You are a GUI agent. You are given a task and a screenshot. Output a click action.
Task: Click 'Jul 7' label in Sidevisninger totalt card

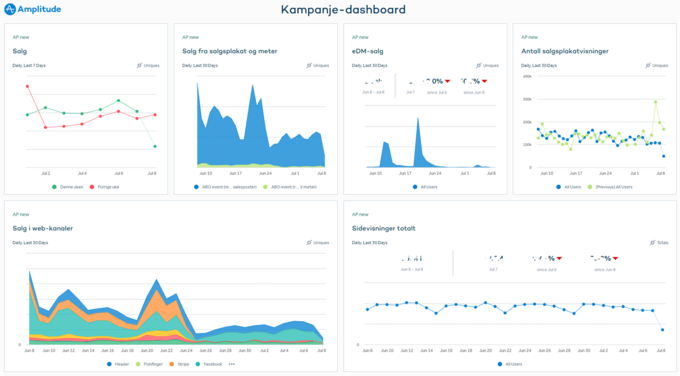[493, 270]
